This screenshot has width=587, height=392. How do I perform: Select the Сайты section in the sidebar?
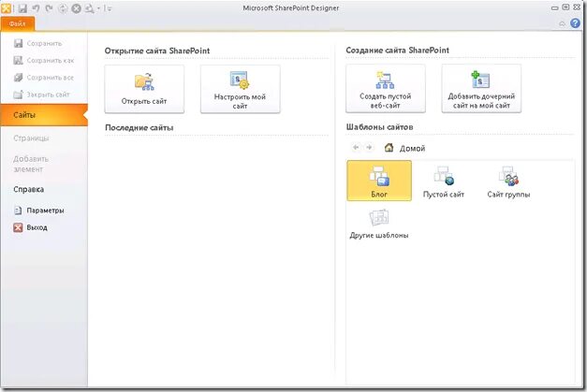coord(44,115)
